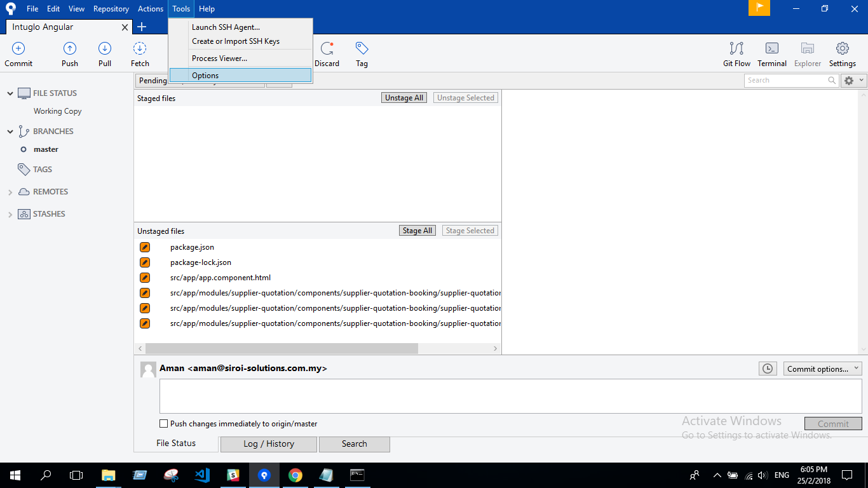This screenshot has height=488, width=868.
Task: Click modified icon beside package.json
Action: (145, 247)
